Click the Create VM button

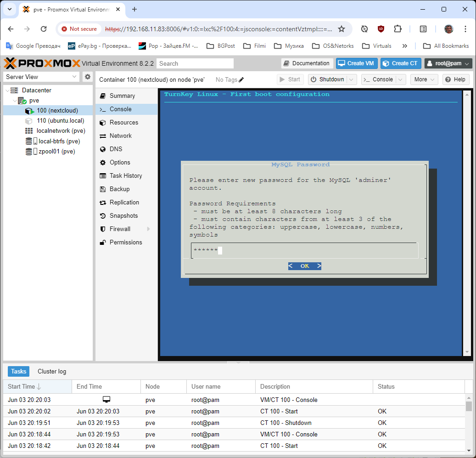pos(356,63)
